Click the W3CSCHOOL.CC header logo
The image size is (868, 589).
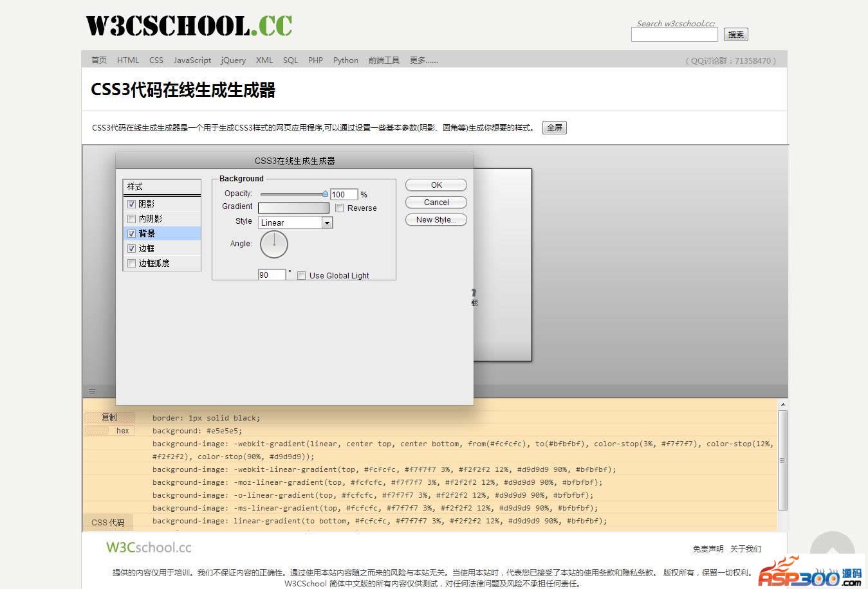point(189,26)
